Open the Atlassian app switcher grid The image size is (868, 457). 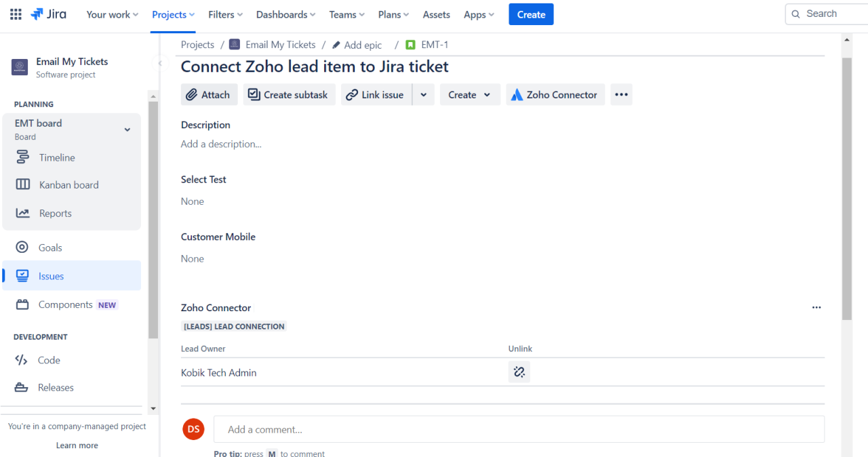pyautogui.click(x=15, y=14)
